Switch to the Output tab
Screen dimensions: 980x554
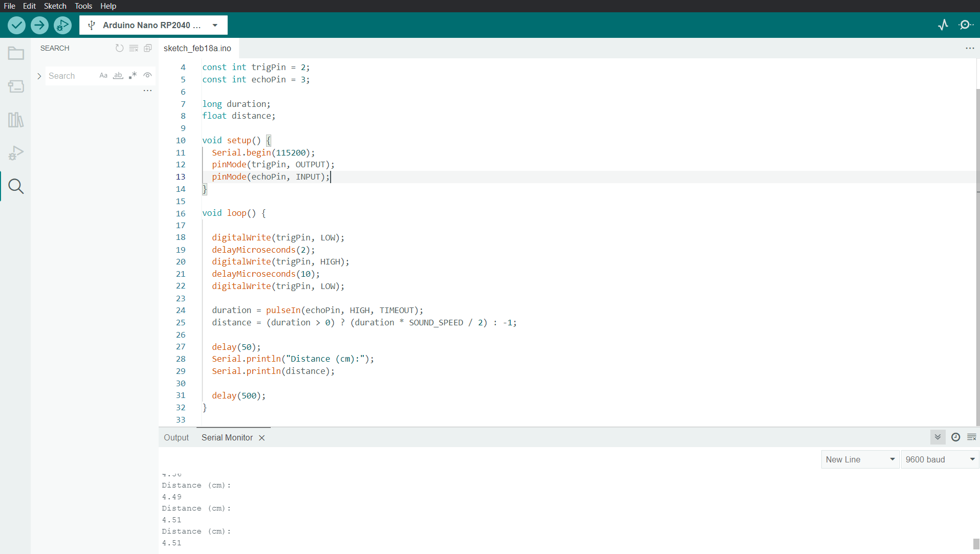point(176,437)
